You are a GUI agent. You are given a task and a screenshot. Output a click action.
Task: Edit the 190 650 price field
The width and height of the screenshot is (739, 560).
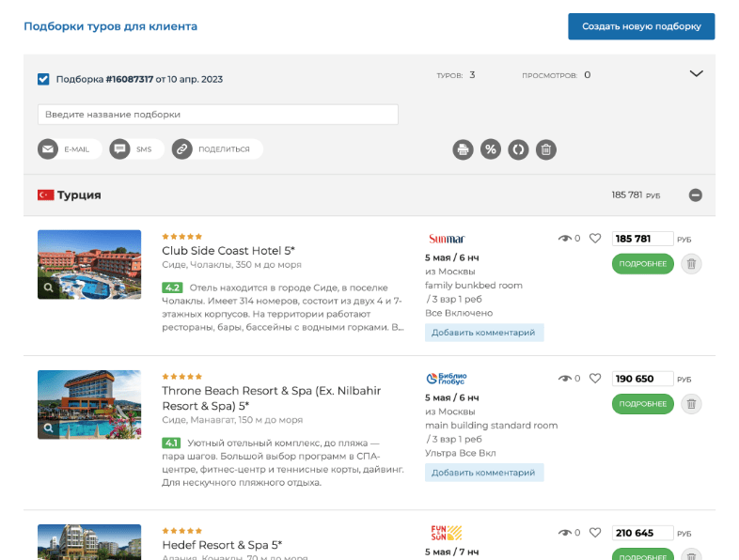click(x=642, y=379)
